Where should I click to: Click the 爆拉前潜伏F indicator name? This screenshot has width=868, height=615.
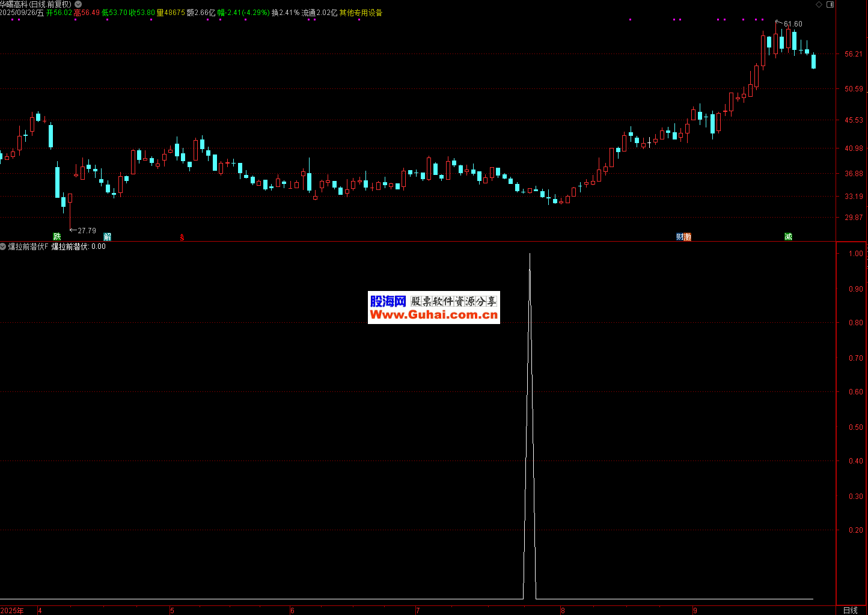pos(28,246)
